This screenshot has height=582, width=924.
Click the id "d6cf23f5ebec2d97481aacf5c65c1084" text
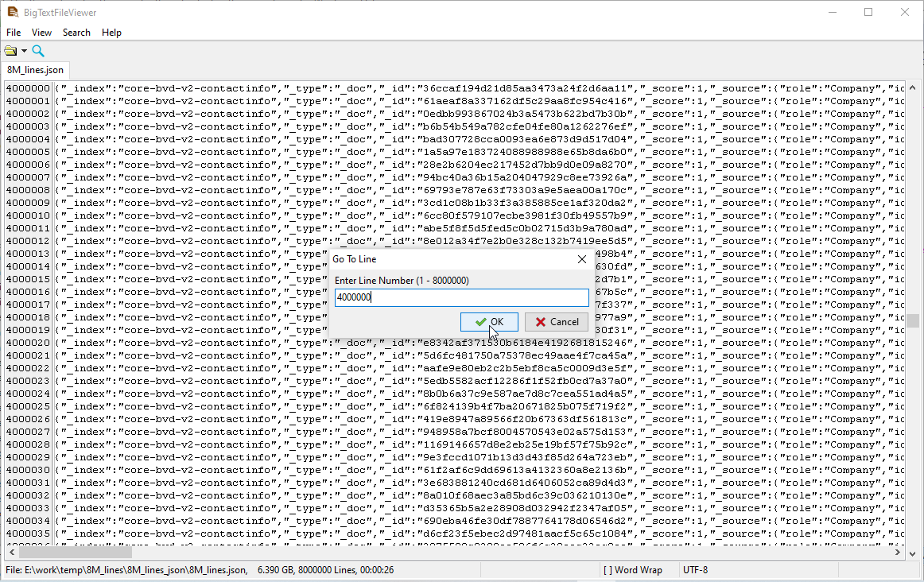[x=525, y=533]
